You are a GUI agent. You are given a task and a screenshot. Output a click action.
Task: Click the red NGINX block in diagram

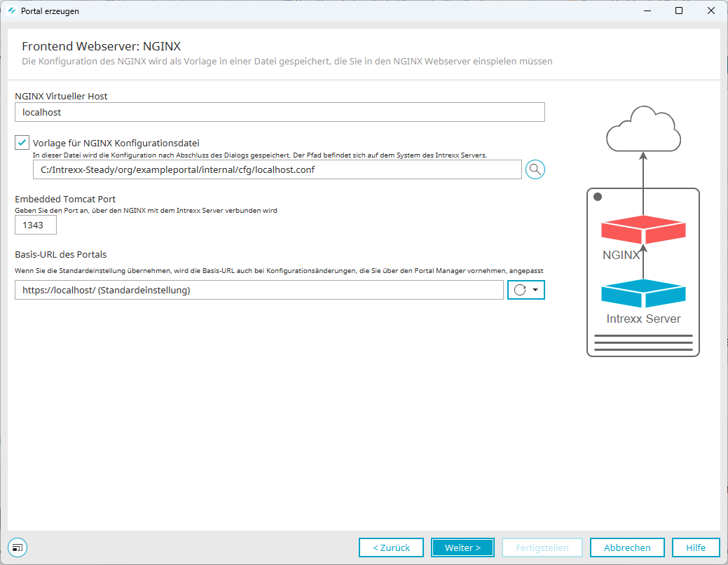(x=643, y=230)
